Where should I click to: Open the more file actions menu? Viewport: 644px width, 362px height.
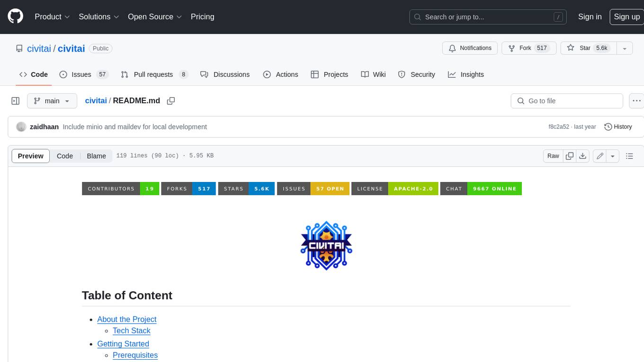636,101
